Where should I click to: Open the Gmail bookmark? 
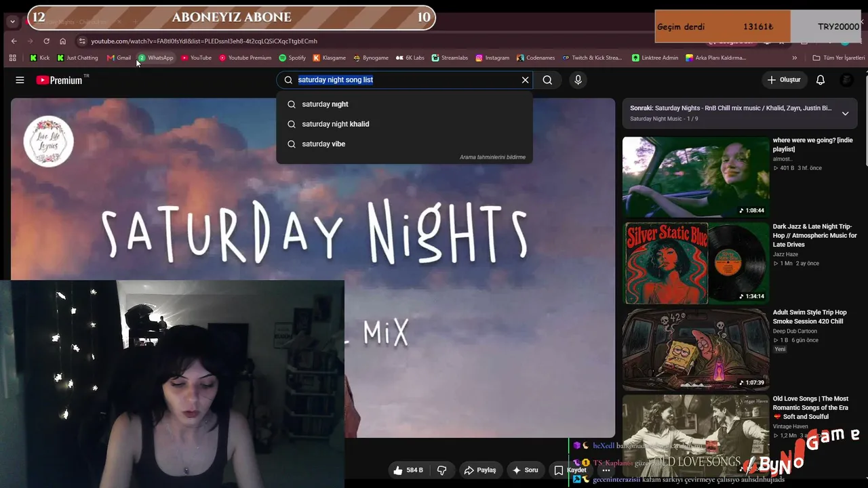(x=119, y=58)
